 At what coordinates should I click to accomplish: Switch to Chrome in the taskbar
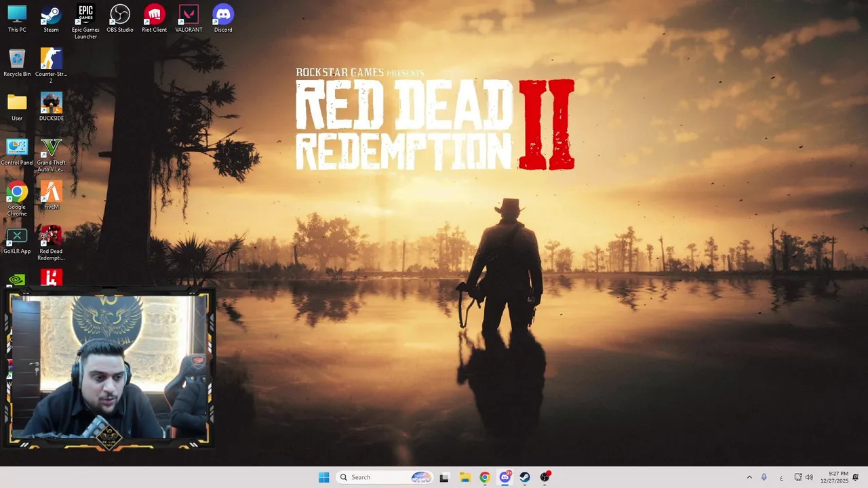(x=484, y=477)
